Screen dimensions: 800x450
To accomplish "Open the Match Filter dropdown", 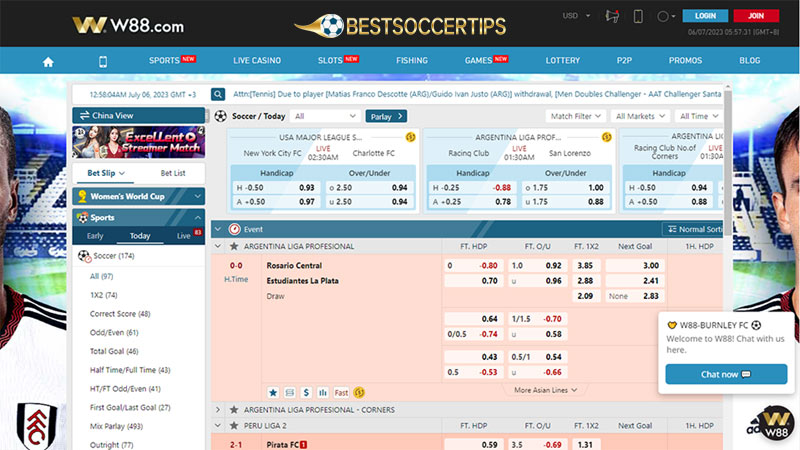I will 576,116.
